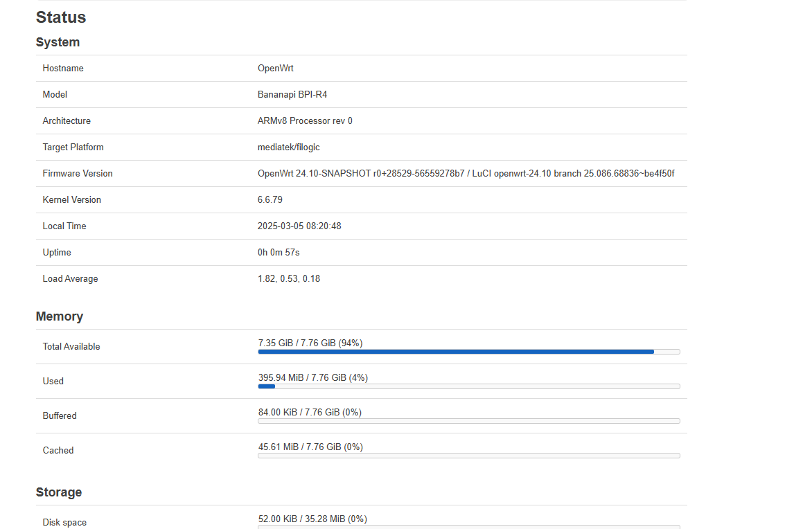Click the Cached row label
Image resolution: width=812 pixels, height=529 pixels.
[x=58, y=451]
